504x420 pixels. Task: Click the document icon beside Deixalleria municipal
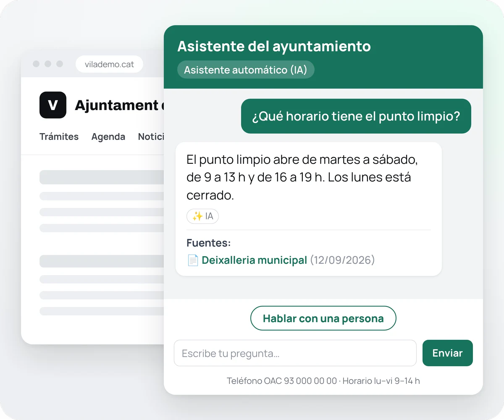pyautogui.click(x=192, y=260)
